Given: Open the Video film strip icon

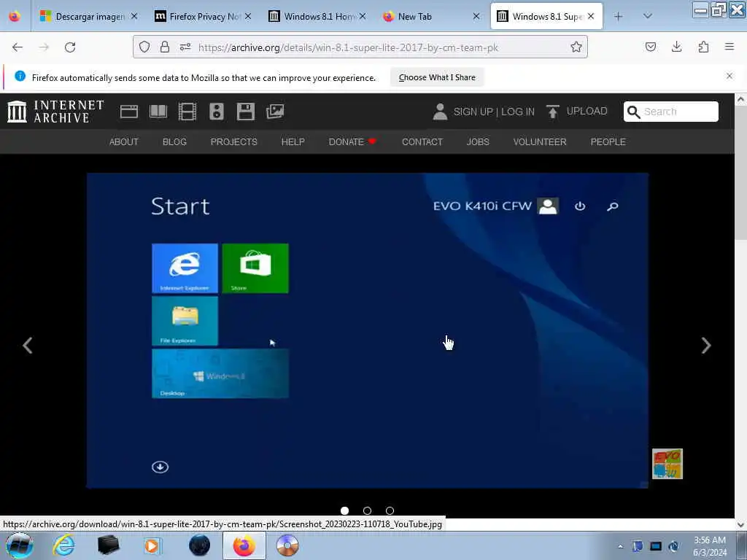Looking at the screenshot, I should tap(187, 112).
